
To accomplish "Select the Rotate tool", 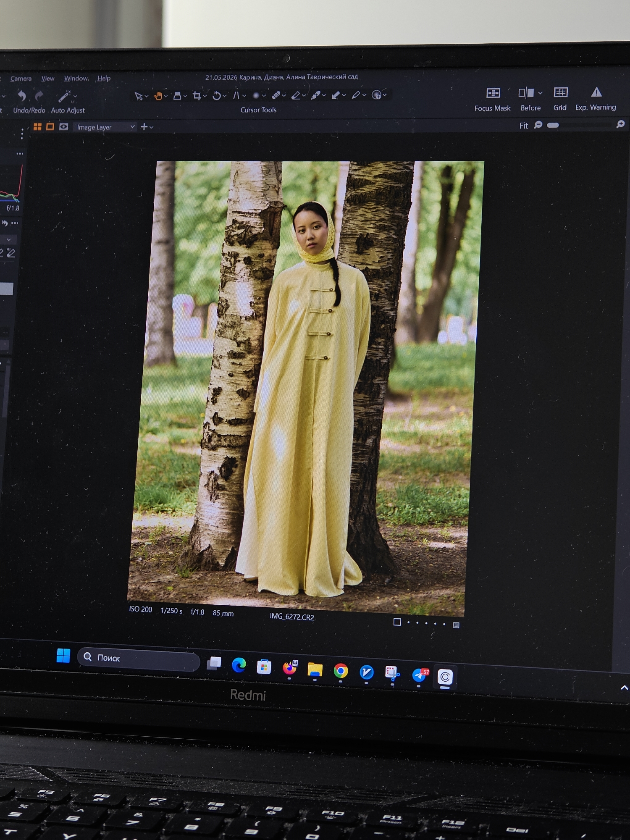I will [x=216, y=96].
